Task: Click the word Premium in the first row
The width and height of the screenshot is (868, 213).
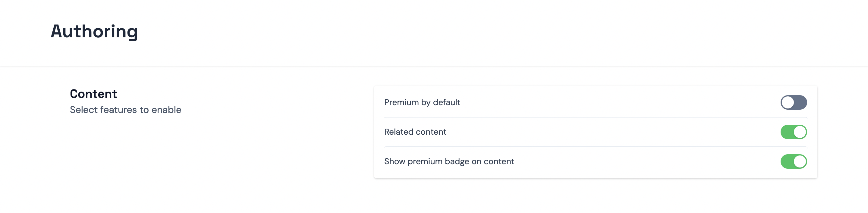Action: (401, 102)
